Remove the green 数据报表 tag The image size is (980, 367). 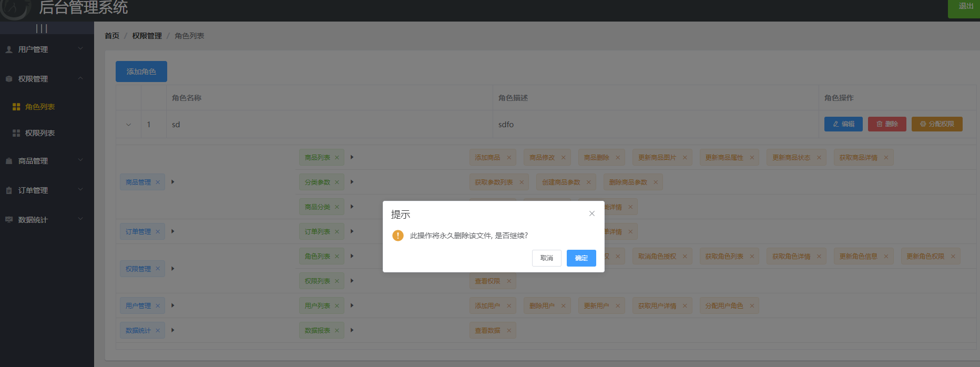point(337,331)
